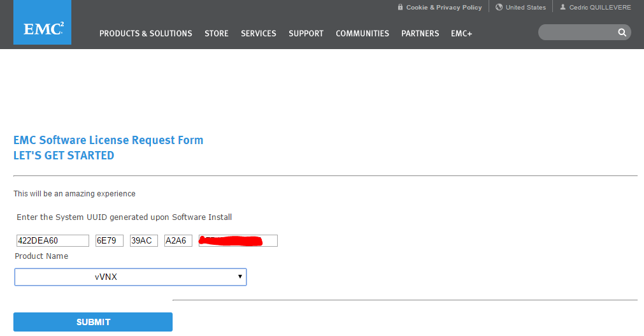Click the lock icon beside Cookie & Privacy Policy
Viewport: 644px width, 336px height.
pos(400,7)
